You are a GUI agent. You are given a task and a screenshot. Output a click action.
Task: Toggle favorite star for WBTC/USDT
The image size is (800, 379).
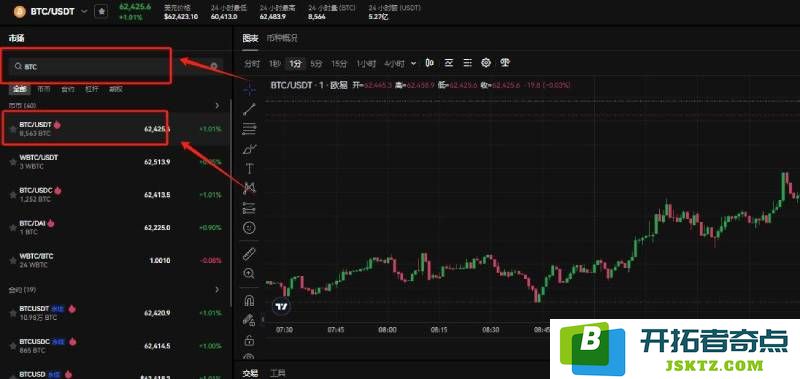[13, 162]
